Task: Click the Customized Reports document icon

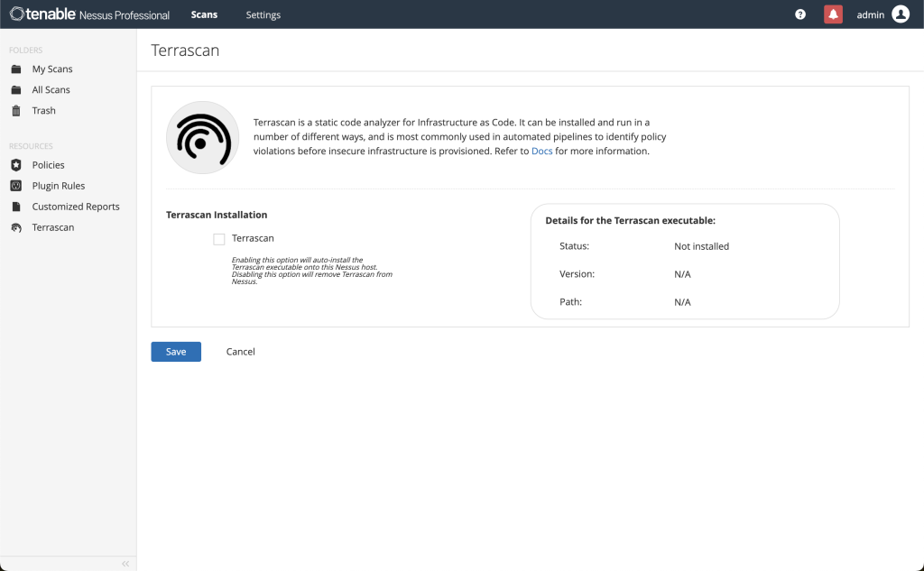Action: point(15,207)
